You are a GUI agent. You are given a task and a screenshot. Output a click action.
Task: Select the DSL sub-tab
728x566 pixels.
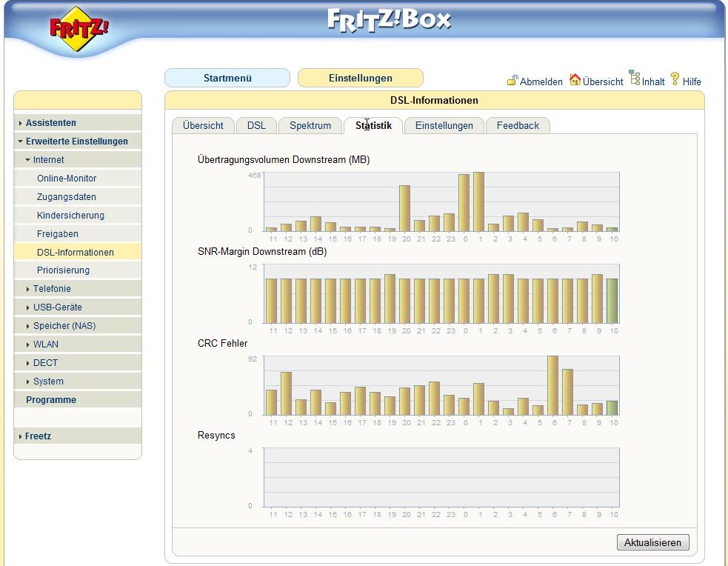click(256, 125)
